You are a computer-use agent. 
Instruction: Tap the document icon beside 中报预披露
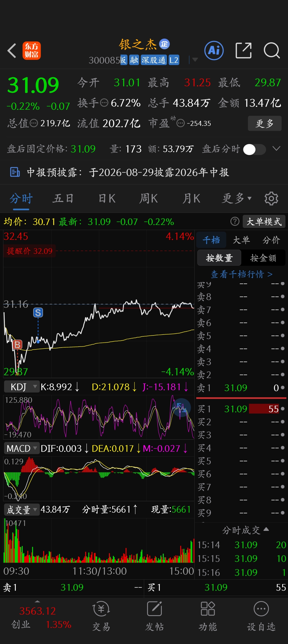(x=15, y=172)
